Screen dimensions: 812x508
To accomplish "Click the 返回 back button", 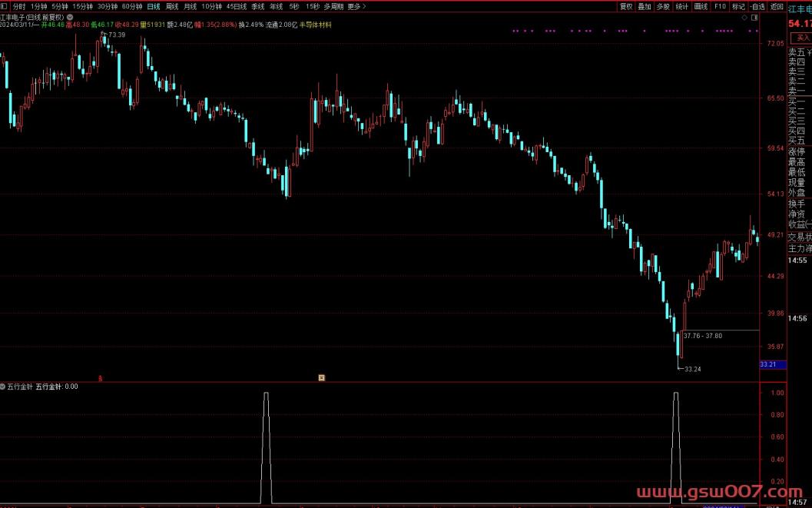I will click(x=777, y=6).
